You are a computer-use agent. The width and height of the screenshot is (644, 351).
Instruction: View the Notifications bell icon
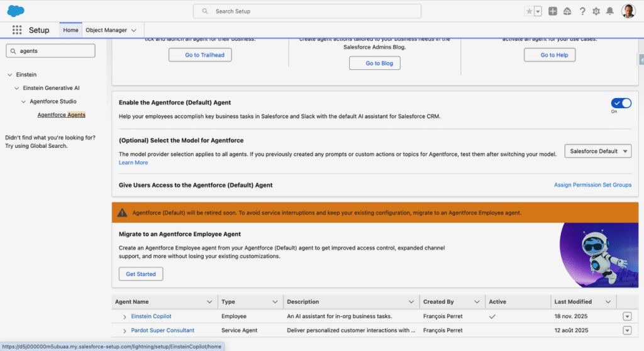click(x=610, y=11)
